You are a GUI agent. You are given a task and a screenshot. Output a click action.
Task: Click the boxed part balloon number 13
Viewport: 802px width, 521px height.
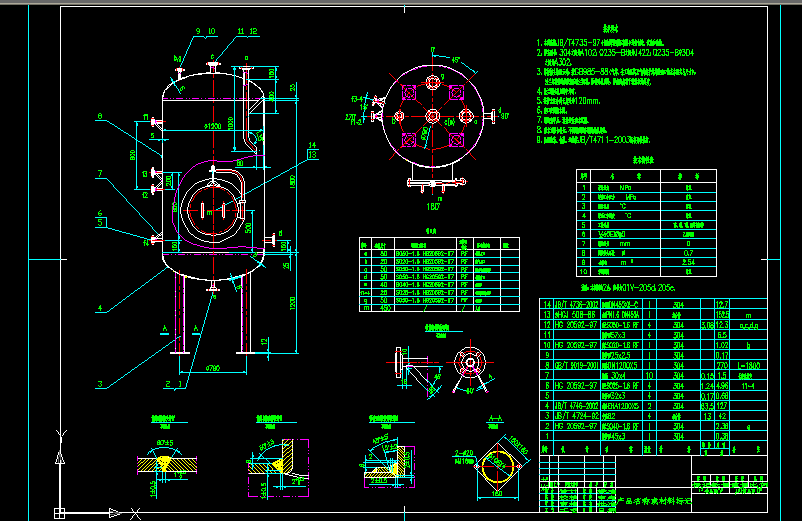coord(312,155)
